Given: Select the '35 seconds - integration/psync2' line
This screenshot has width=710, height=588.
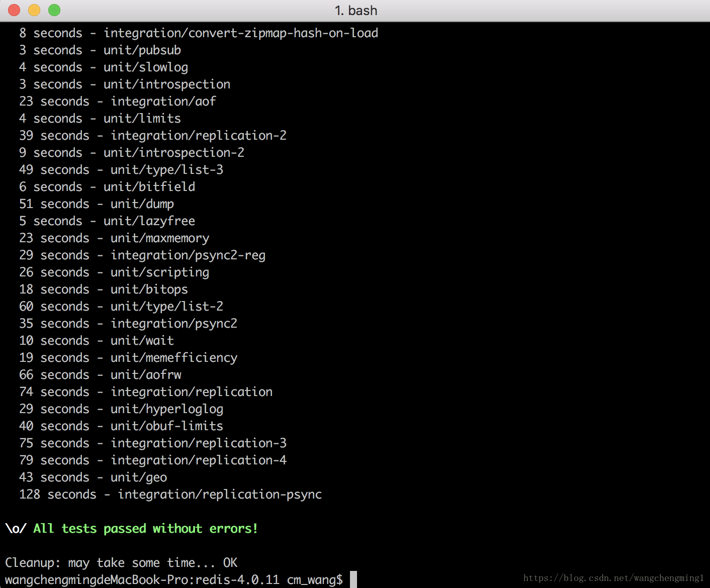Looking at the screenshot, I should click(x=128, y=324).
